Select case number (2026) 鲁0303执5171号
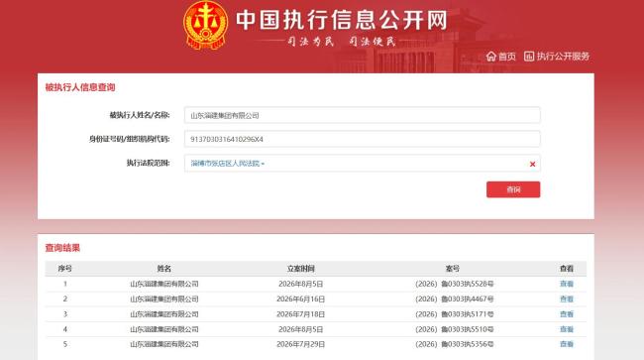 [454, 314]
